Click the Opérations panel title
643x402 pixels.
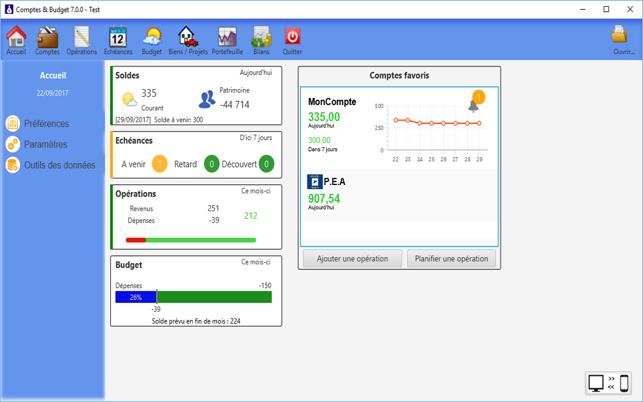coord(136,194)
